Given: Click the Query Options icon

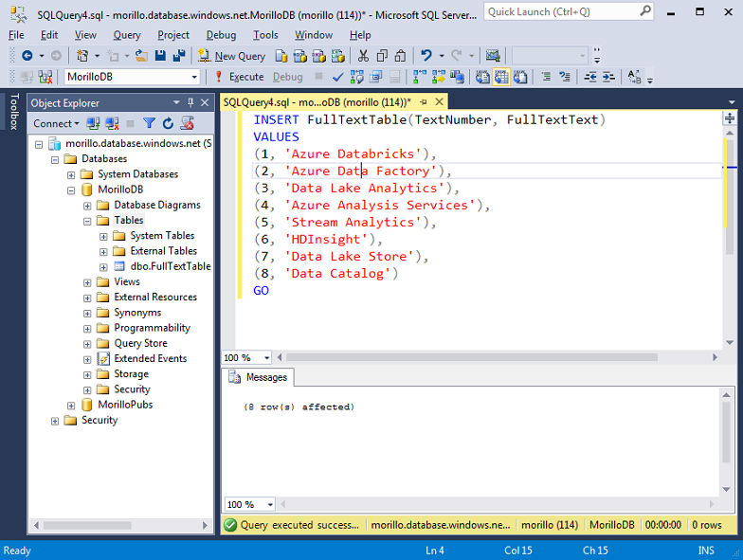Looking at the screenshot, I should 376,77.
